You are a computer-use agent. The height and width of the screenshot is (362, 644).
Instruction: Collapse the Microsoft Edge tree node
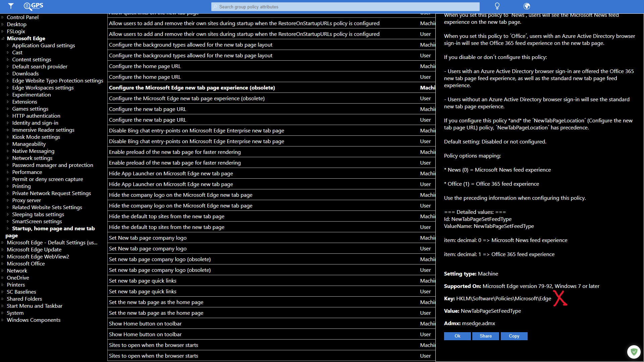(3, 39)
